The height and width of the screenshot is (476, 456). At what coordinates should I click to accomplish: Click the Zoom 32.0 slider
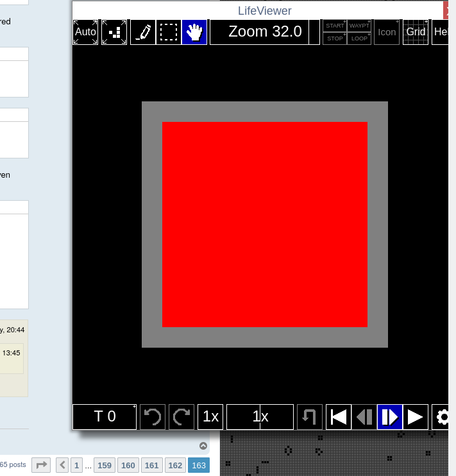[x=265, y=32]
